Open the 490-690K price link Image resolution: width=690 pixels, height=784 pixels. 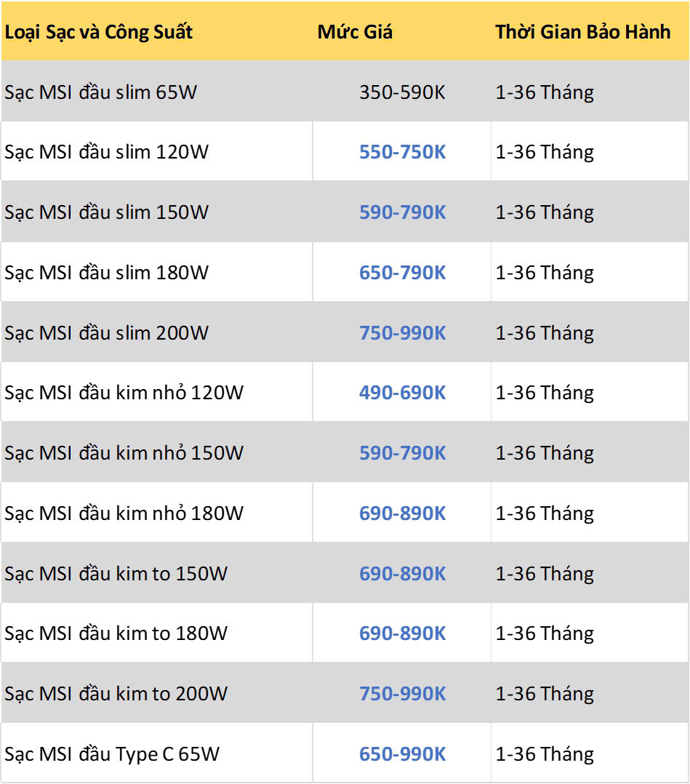pyautogui.click(x=402, y=393)
